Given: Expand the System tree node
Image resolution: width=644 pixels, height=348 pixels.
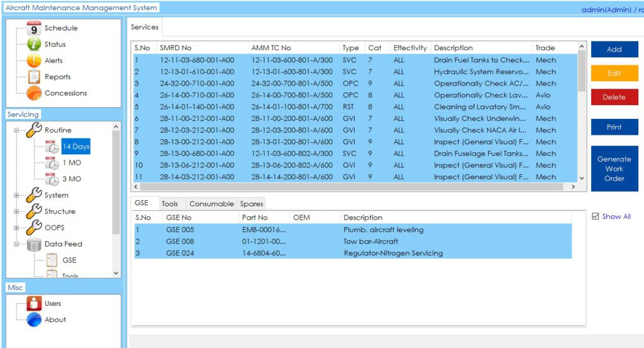Looking at the screenshot, I should (x=16, y=195).
